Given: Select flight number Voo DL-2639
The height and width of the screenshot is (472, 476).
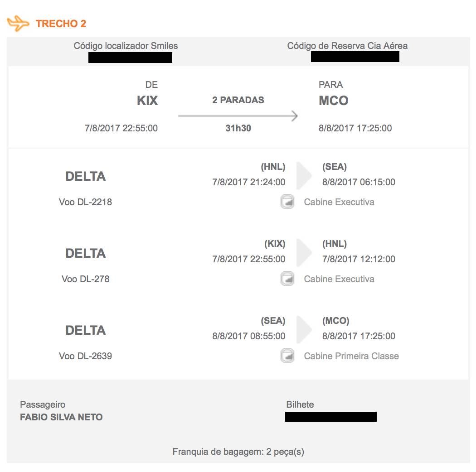Looking at the screenshot, I should click(85, 356).
